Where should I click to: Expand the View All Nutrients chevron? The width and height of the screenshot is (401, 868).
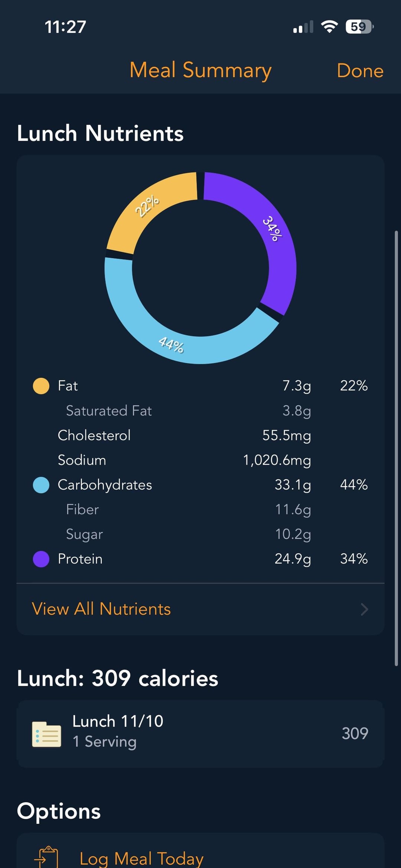coord(364,609)
